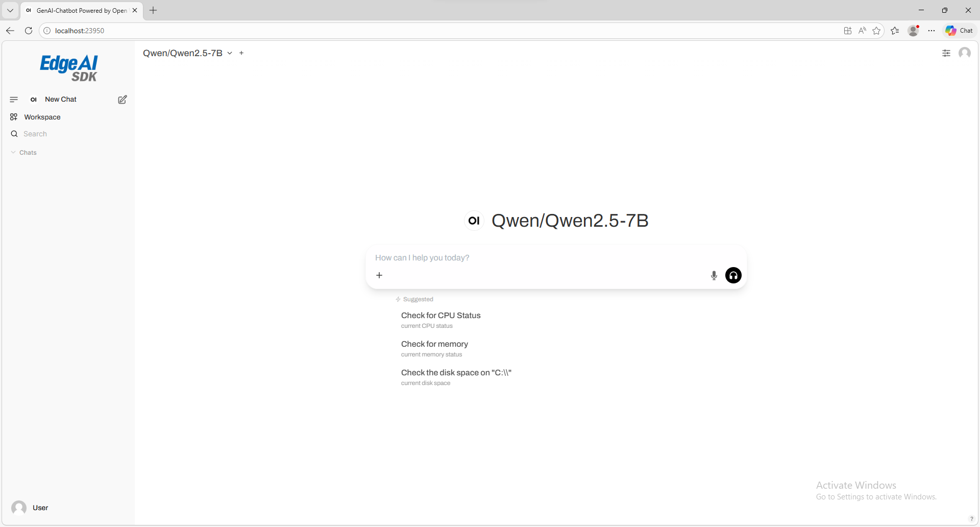980x527 pixels.
Task: Go back with the browser back arrow
Action: [10, 31]
